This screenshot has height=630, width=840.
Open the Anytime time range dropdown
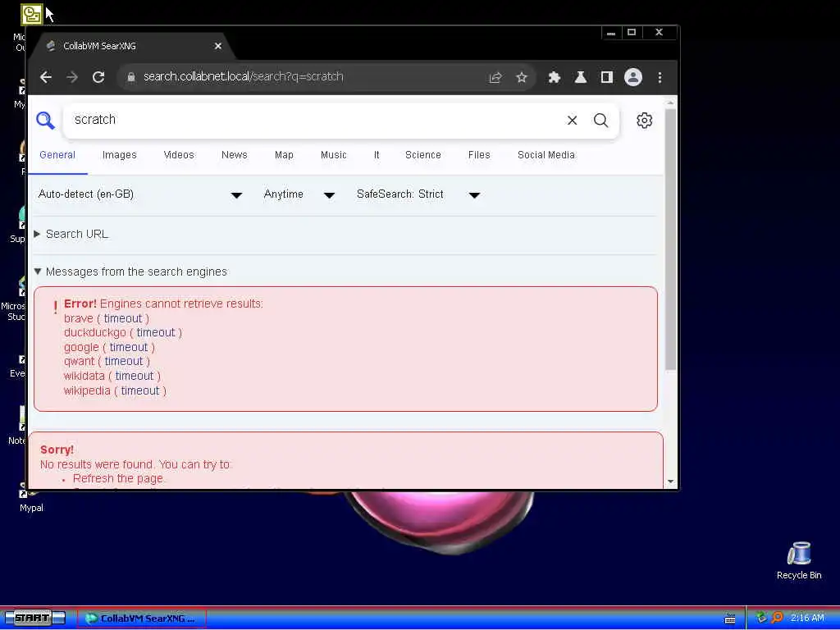pos(299,194)
